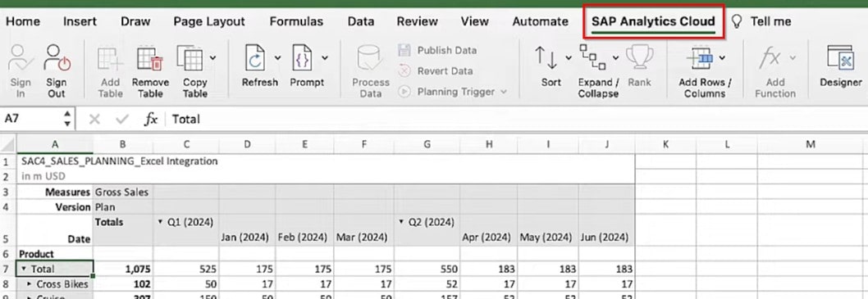Click the Refresh icon
This screenshot has width=868, height=299.
[255, 58]
